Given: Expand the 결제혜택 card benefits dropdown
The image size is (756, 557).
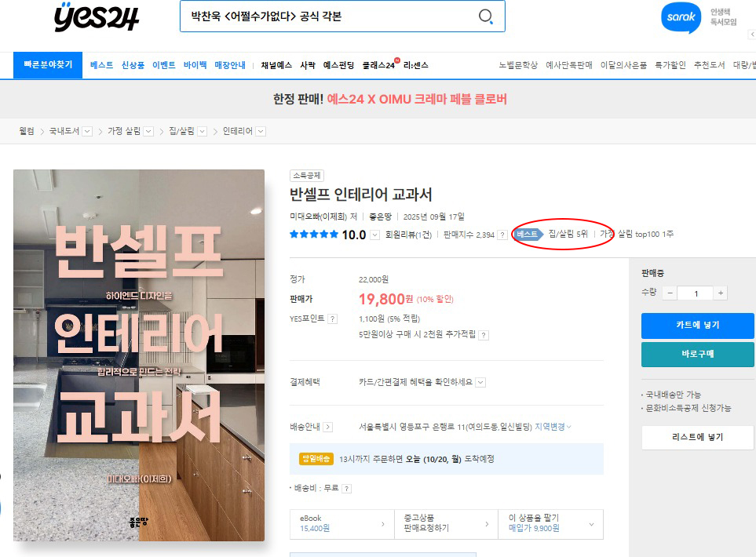Looking at the screenshot, I should tap(480, 382).
